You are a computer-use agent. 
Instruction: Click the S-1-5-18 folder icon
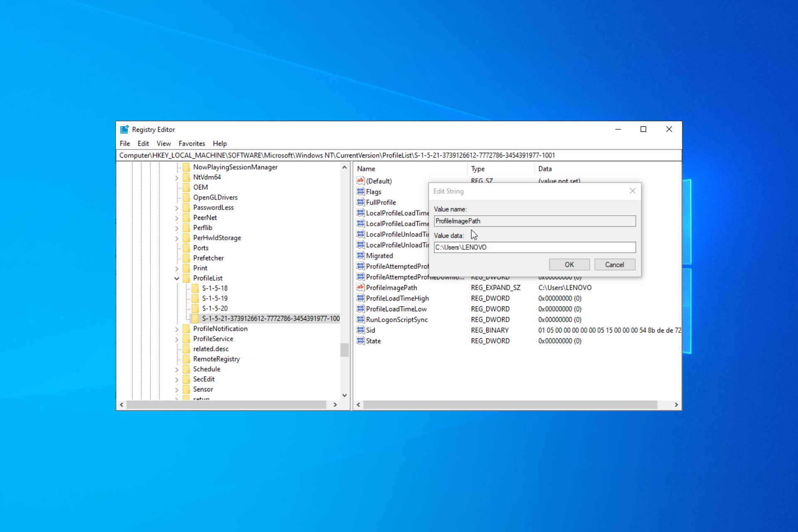[x=195, y=288]
